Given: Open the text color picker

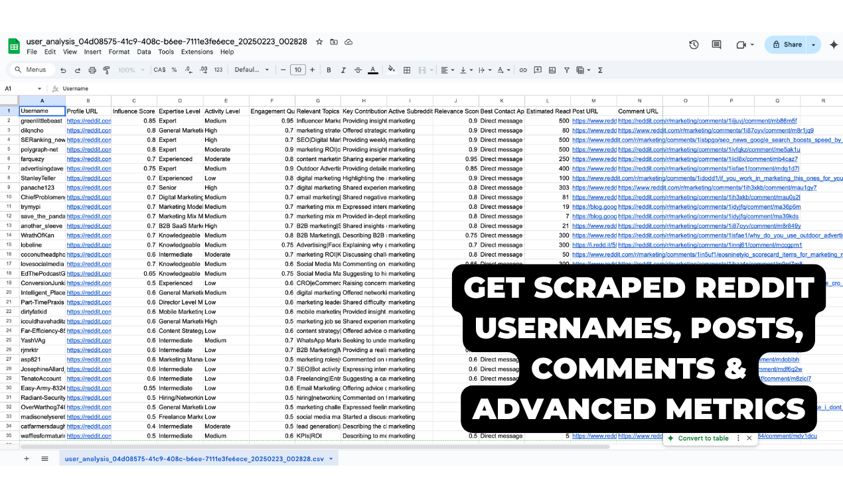Looking at the screenshot, I should point(374,70).
